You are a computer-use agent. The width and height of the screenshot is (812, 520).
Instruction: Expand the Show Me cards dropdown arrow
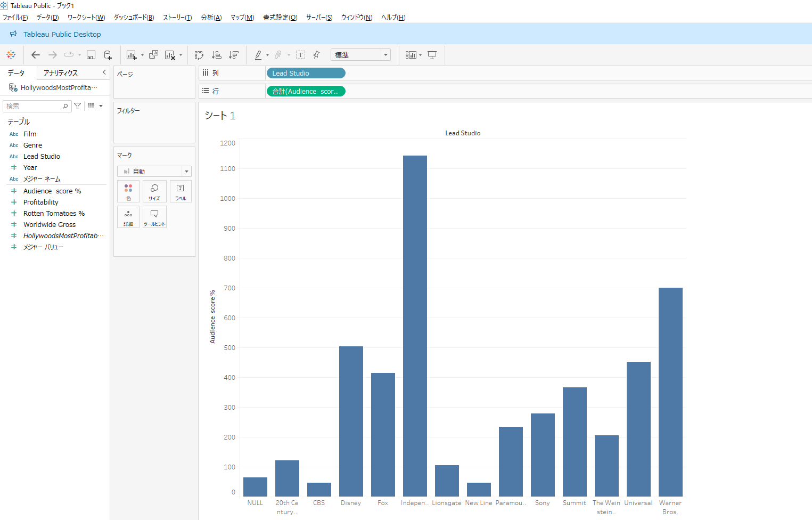coord(420,55)
